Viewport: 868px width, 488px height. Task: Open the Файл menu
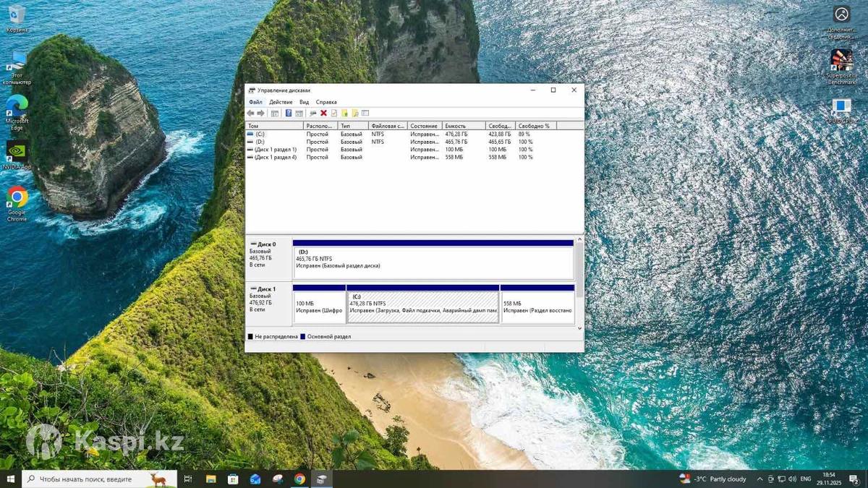coord(255,102)
